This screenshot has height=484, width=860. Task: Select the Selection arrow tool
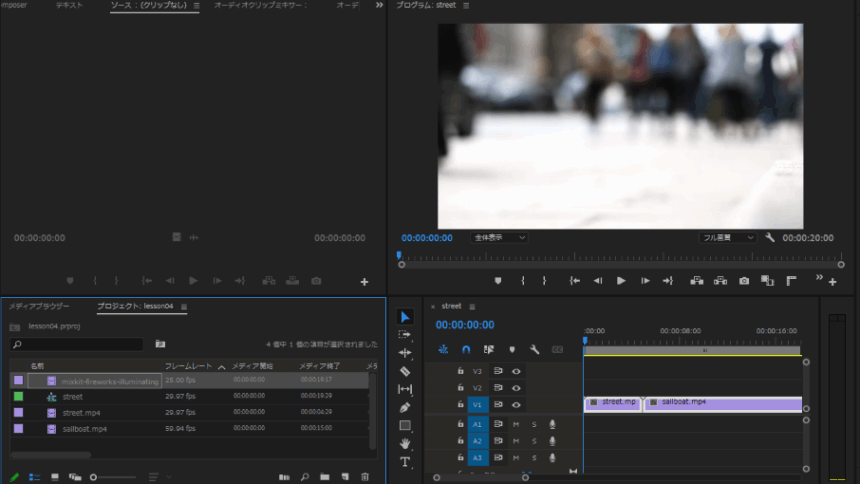pyautogui.click(x=405, y=317)
